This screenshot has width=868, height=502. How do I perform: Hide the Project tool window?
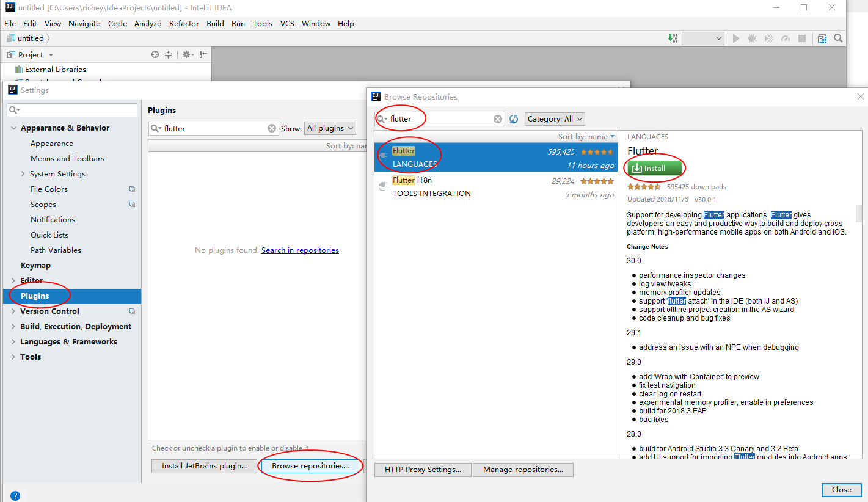(203, 54)
